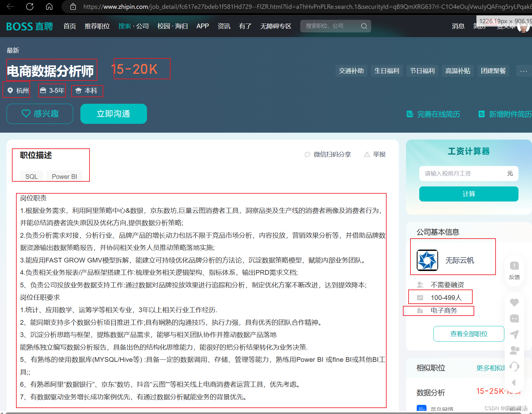The width and height of the screenshot is (532, 414).
Task: Open 推荐职位 in the navigation bar
Action: pos(97,26)
